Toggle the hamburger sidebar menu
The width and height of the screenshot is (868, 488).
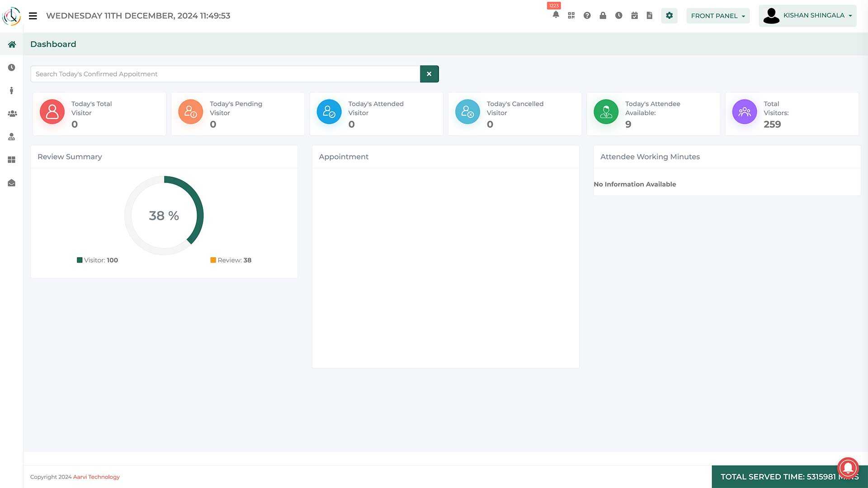33,16
